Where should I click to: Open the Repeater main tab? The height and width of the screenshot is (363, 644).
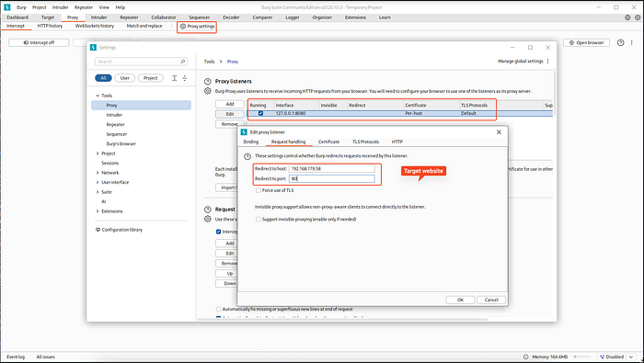click(129, 17)
